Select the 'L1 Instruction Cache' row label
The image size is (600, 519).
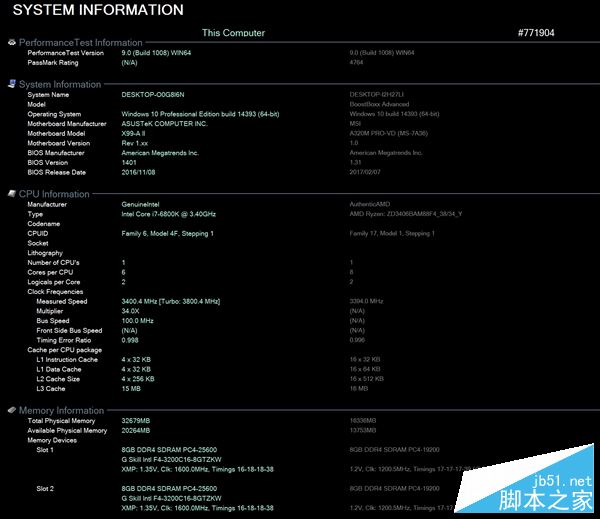click(67, 360)
